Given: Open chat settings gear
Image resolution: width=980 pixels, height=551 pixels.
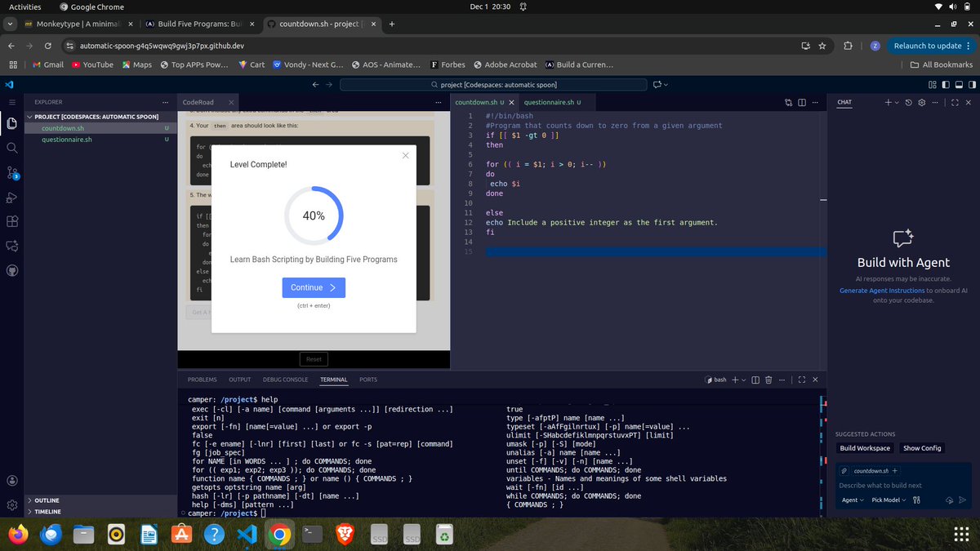Looking at the screenshot, I should pyautogui.click(x=922, y=102).
